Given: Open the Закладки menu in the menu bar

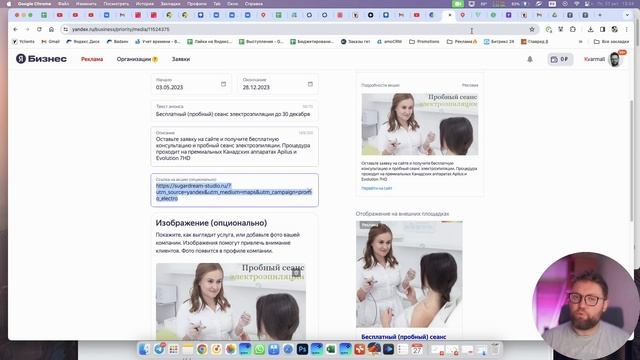Looking at the screenshot, I should (x=170, y=4).
